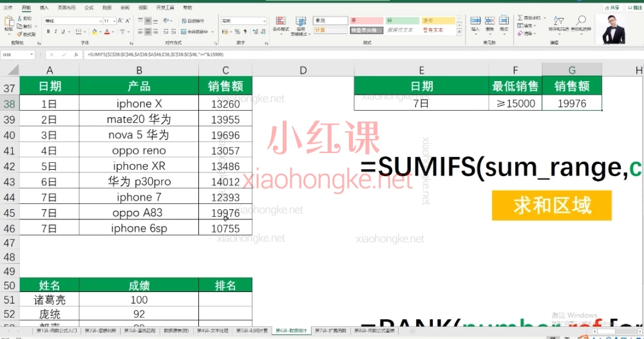The image size is (644, 339).
Task: Click the Format Painter brush icon
Action: (x=20, y=34)
